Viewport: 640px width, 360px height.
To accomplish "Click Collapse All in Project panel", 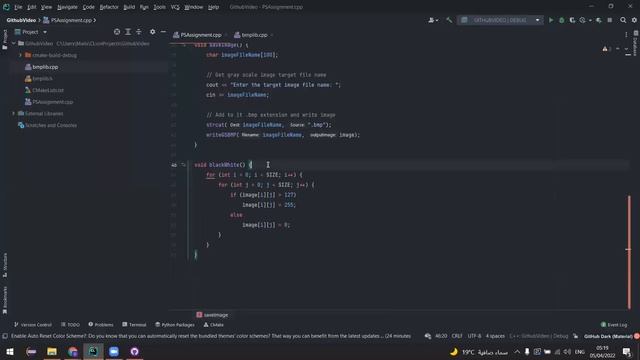I will [139, 32].
